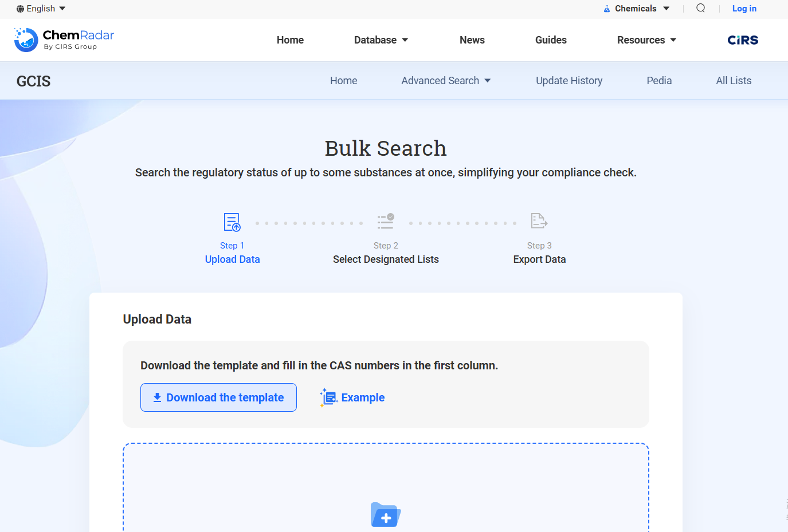This screenshot has width=788, height=532.
Task: Click the CIRS logo
Action: pos(743,40)
